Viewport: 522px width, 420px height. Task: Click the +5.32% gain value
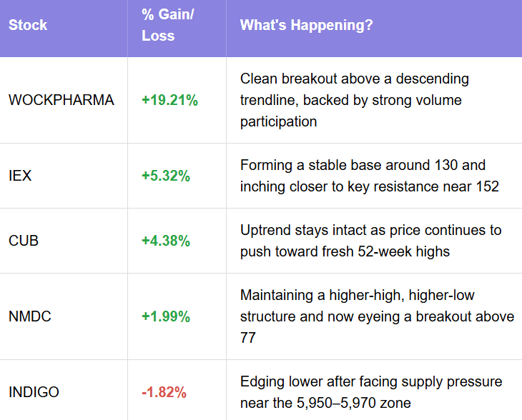(166, 175)
